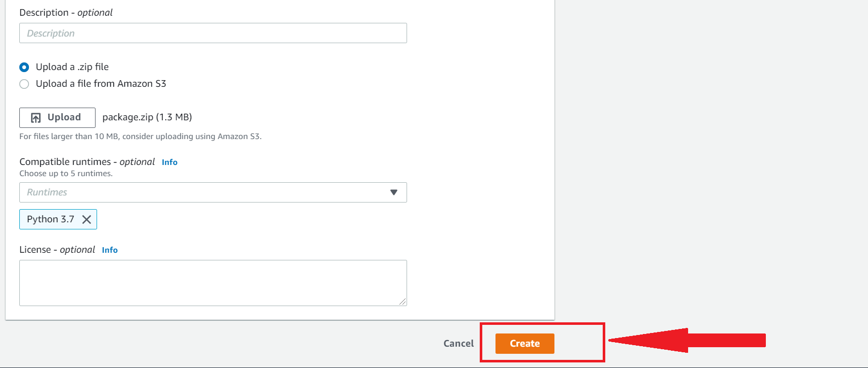This screenshot has height=368, width=868.
Task: Keep Upload a .zip file radio selected
Action: click(24, 66)
